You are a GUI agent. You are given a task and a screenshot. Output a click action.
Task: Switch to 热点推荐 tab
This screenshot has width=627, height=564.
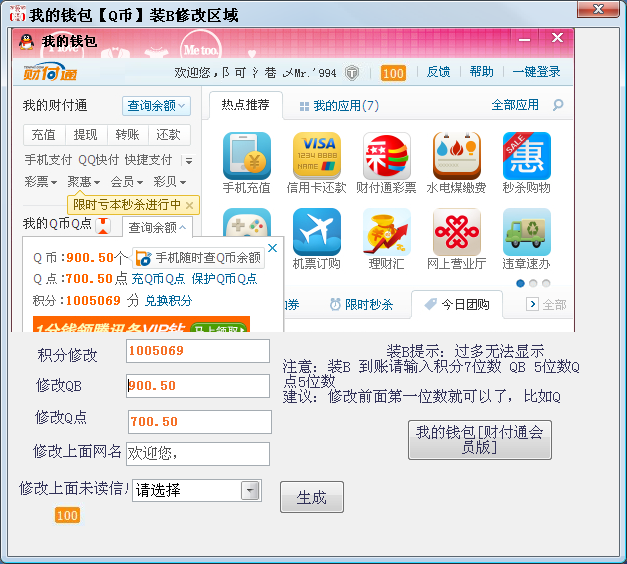[x=246, y=105]
